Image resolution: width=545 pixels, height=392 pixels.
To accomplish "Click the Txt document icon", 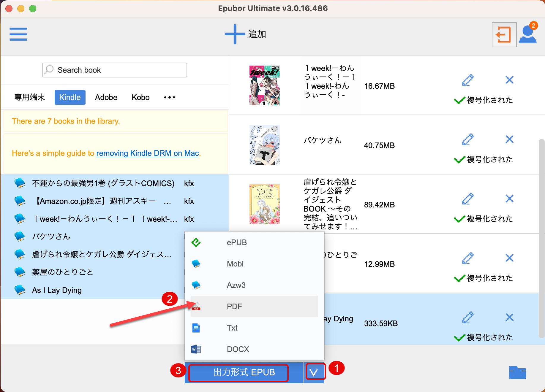I will tap(196, 328).
